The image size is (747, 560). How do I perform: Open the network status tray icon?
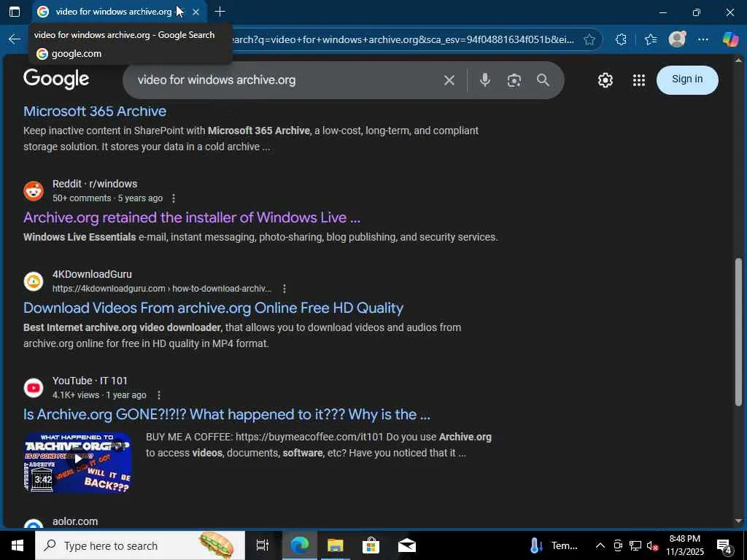(635, 545)
